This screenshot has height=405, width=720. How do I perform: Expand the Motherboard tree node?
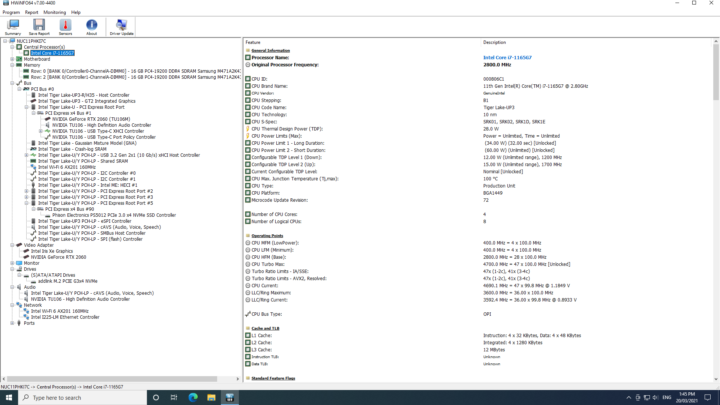(12, 59)
